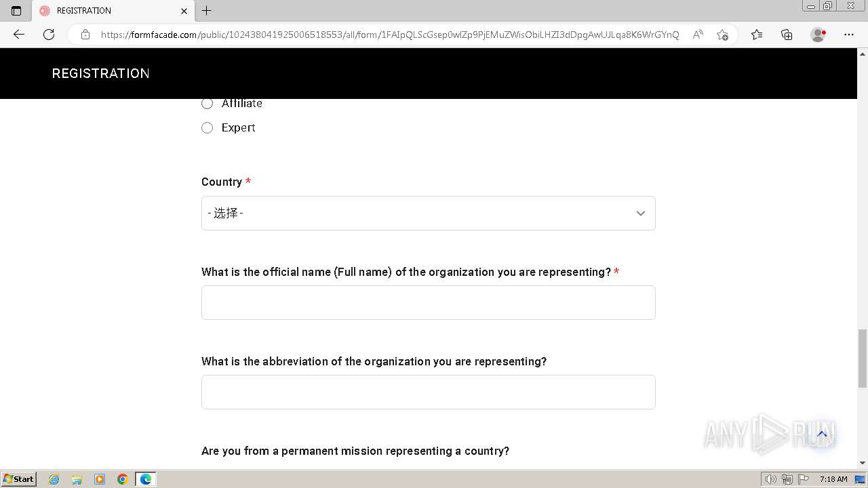The height and width of the screenshot is (488, 868).
Task: Open a new browser tab
Action: pyautogui.click(x=207, y=11)
